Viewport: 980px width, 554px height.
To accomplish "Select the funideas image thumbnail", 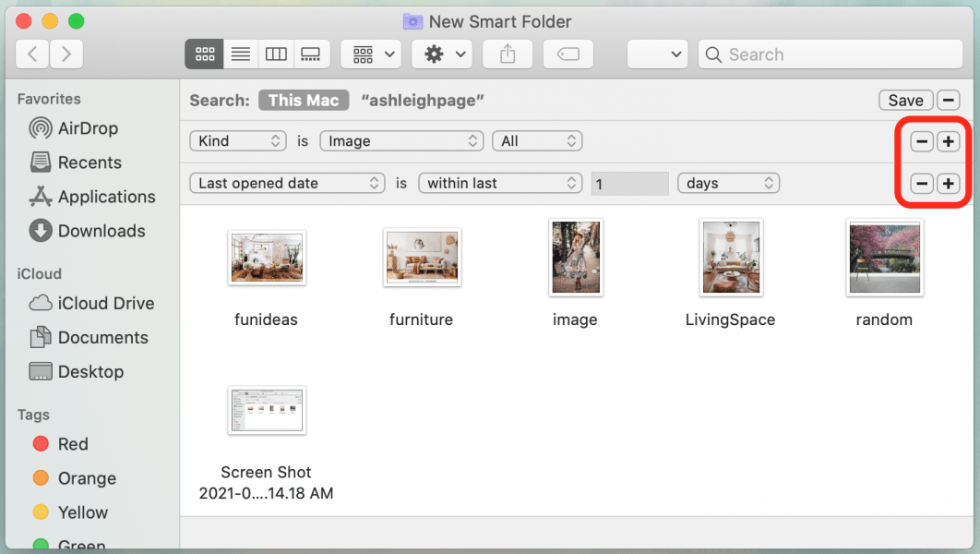I will click(x=267, y=258).
